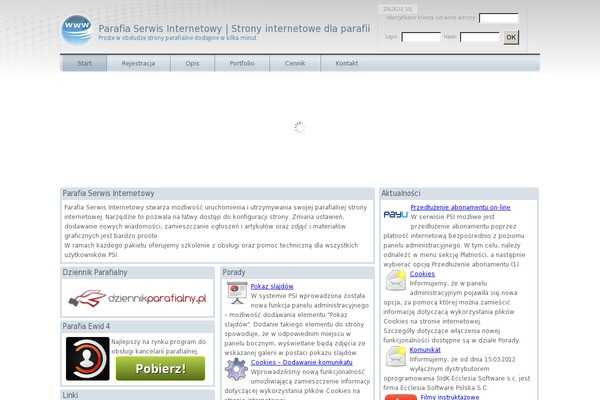Click the tagline Proste w obsłudze strony parafialne
600x400 pixels.
(x=178, y=38)
